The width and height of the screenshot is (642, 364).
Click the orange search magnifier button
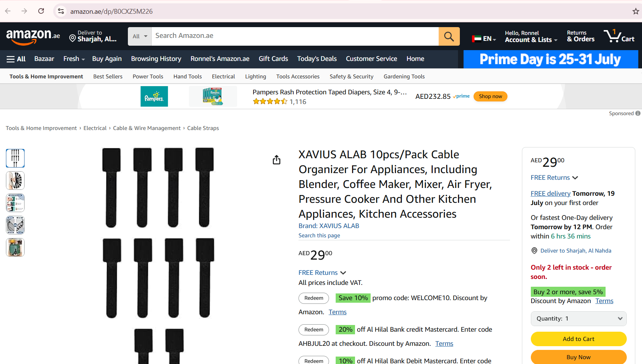coord(449,36)
